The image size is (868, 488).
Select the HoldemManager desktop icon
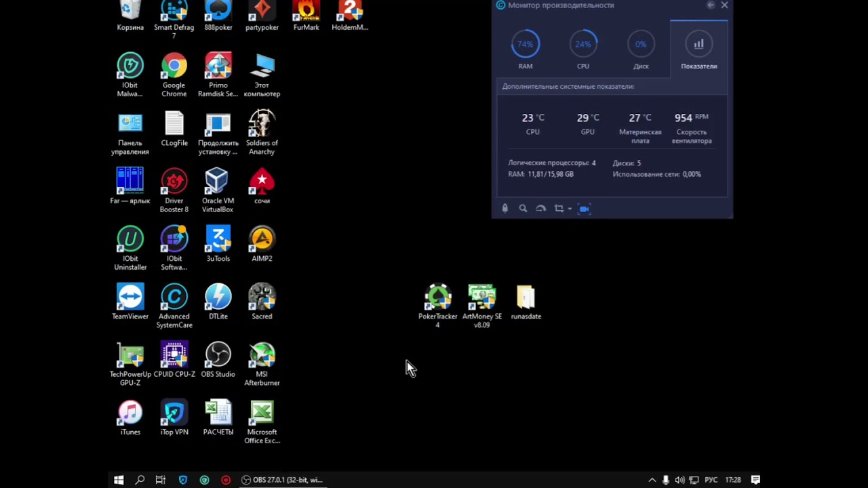(x=350, y=16)
